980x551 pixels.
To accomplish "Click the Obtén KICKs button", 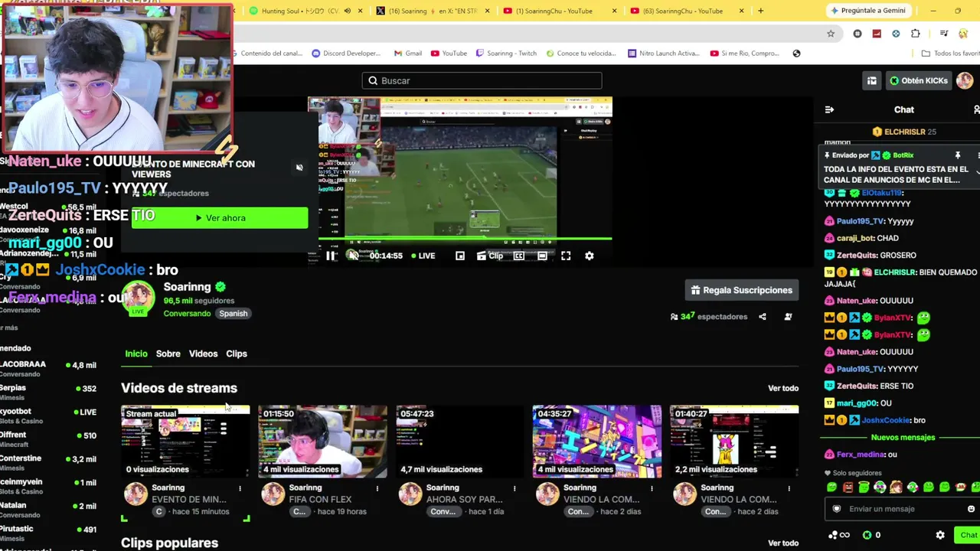I will pos(919,80).
